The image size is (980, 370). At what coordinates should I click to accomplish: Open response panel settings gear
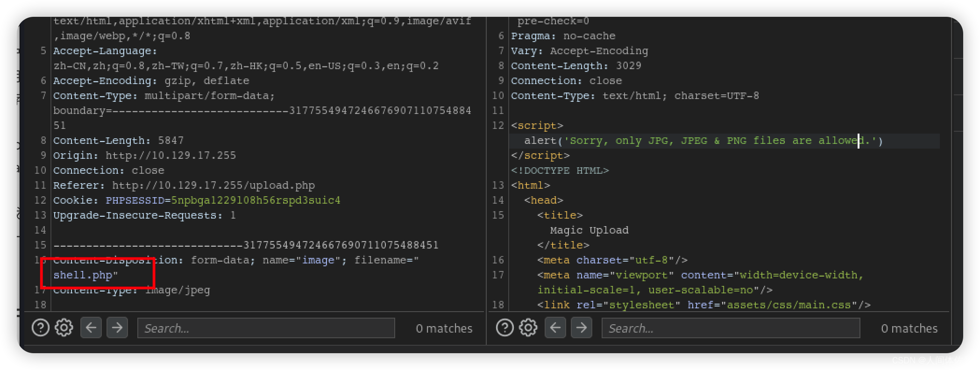(528, 328)
